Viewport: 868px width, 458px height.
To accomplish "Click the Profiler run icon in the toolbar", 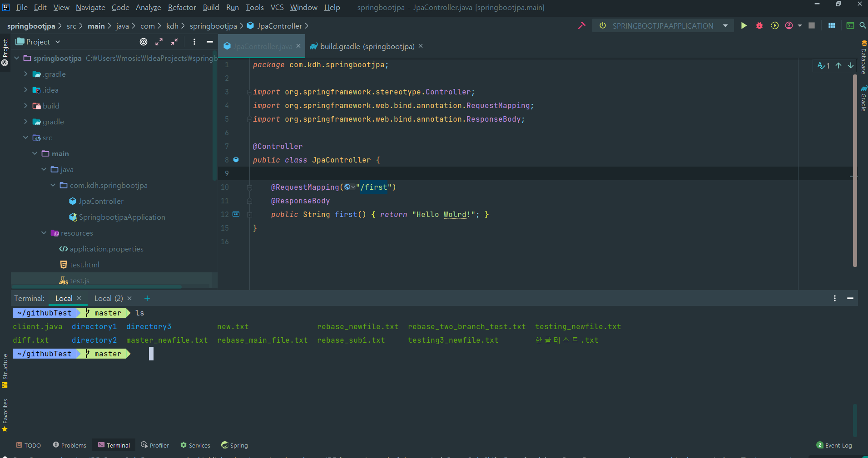I will click(789, 26).
